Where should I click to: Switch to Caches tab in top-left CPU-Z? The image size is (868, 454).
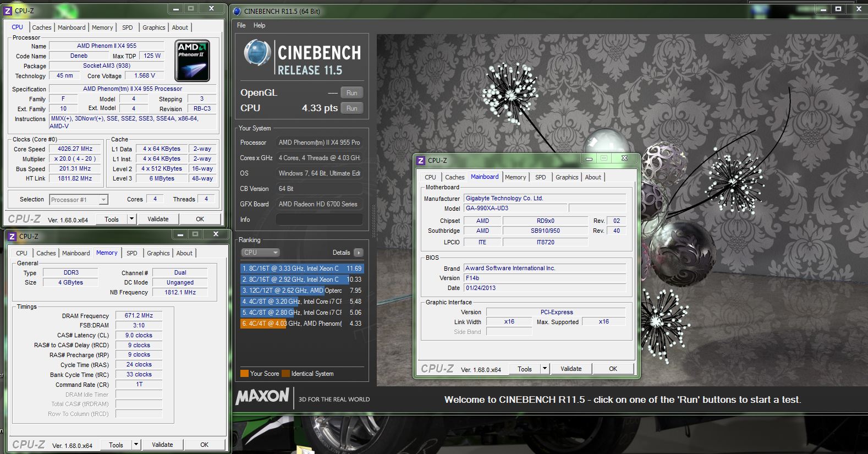pos(42,28)
